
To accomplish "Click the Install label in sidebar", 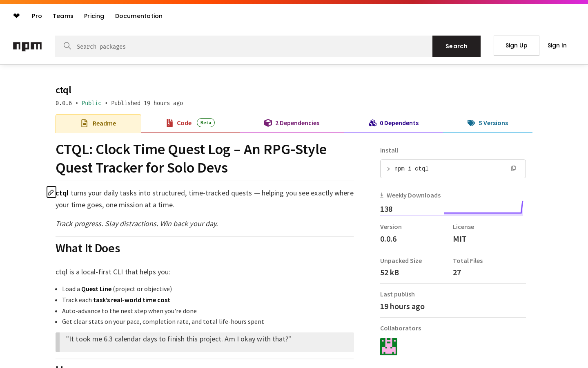I will click(x=389, y=150).
